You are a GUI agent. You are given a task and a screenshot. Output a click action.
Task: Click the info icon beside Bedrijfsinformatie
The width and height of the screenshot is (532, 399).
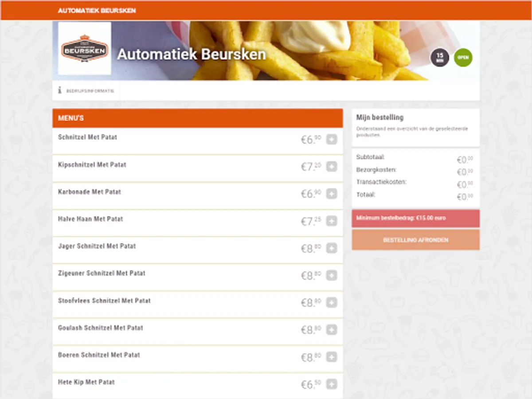point(60,90)
